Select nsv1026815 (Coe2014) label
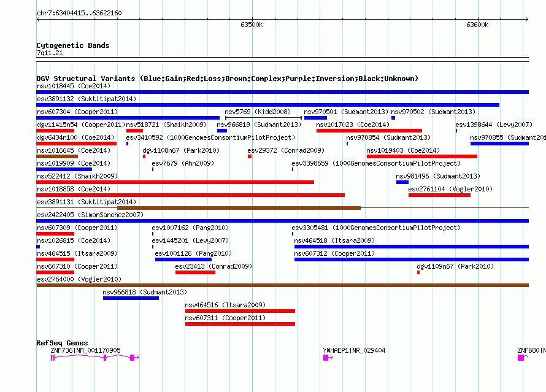This screenshot has height=392, width=546. click(74, 240)
